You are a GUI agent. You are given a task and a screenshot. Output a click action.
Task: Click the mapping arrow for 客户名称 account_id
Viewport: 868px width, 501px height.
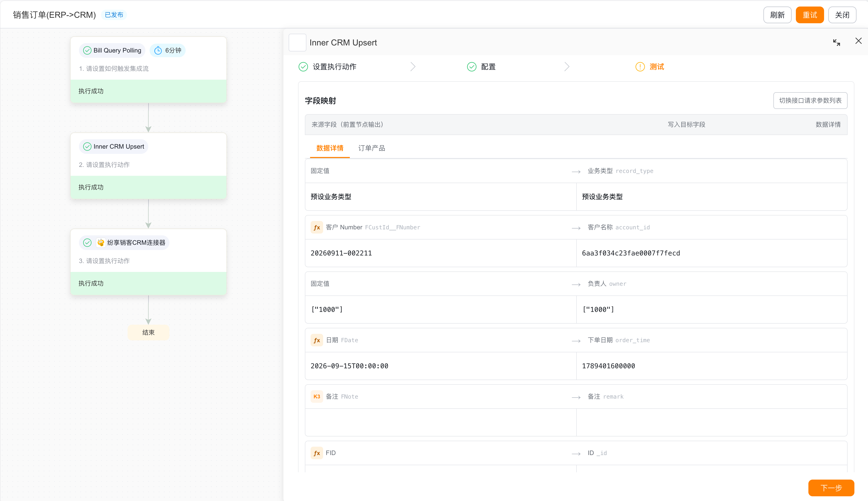[x=576, y=228]
